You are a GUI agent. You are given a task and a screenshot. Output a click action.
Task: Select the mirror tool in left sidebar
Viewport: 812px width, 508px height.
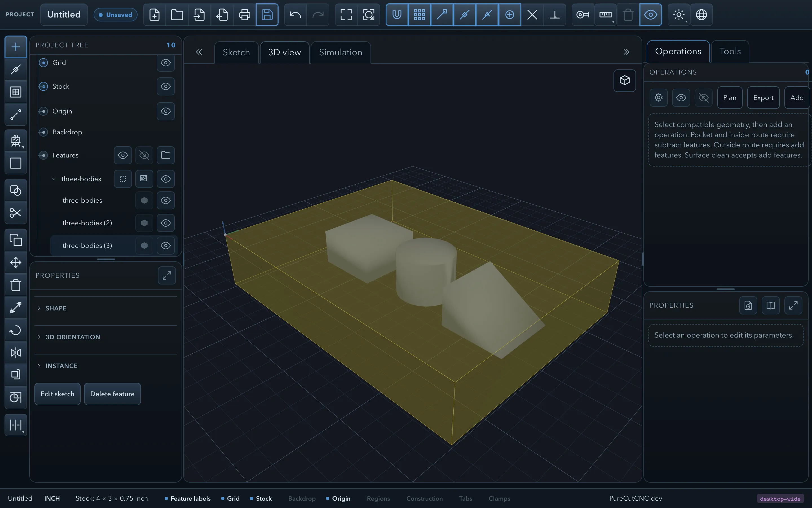(x=16, y=353)
